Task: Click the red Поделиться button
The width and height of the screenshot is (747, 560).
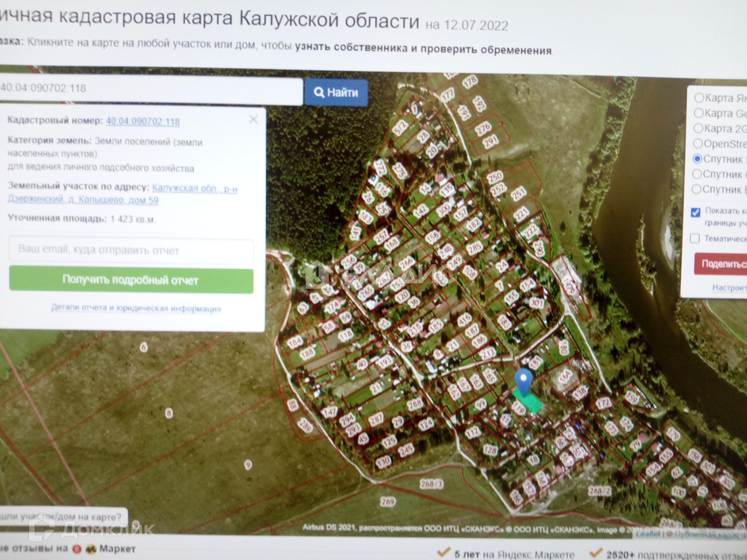Action: click(x=720, y=264)
